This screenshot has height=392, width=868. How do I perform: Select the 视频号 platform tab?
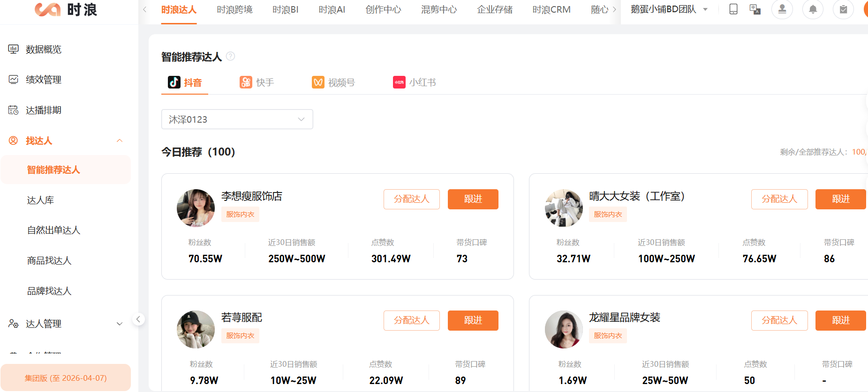[x=333, y=82]
